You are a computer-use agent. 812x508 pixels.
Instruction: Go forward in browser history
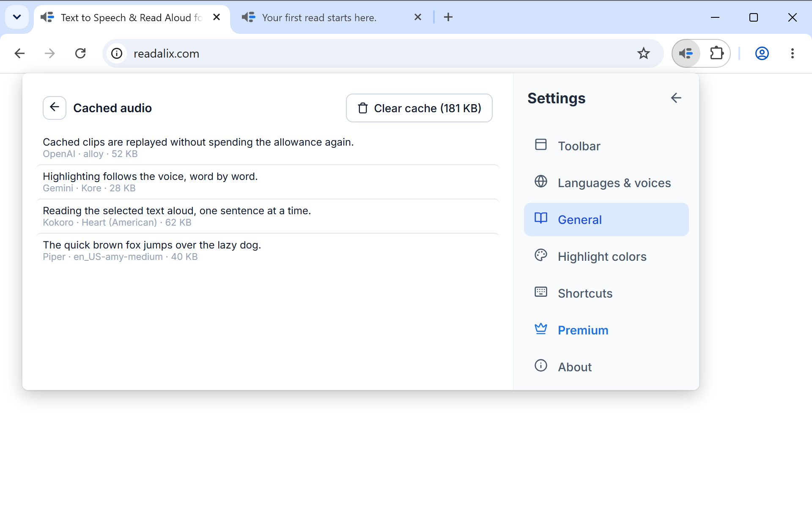point(50,53)
